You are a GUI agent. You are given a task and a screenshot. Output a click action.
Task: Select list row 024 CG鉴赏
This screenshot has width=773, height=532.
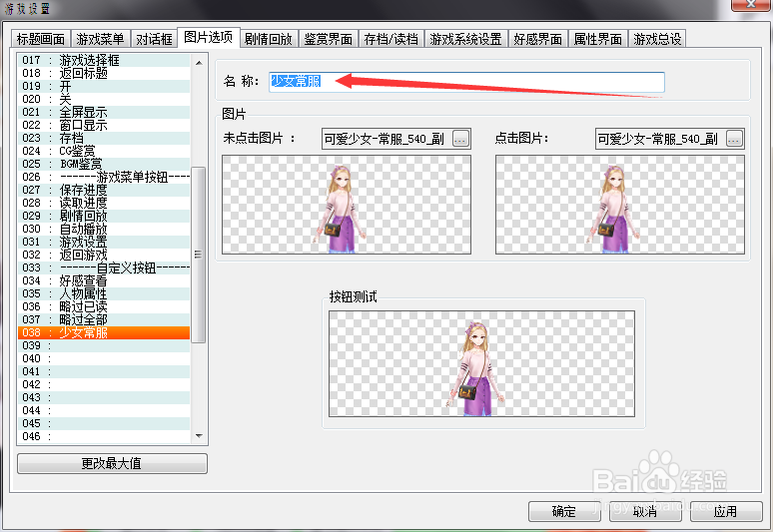click(x=104, y=151)
